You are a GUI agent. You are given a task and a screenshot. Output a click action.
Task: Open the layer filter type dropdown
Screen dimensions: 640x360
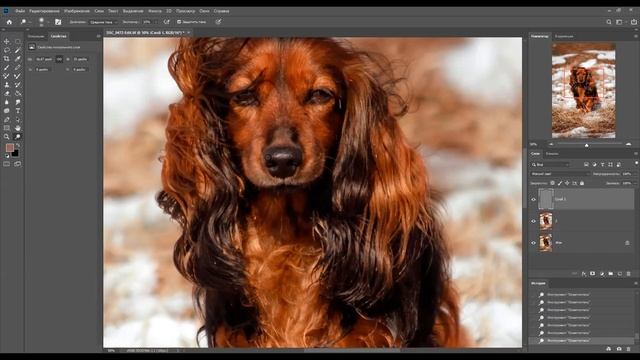550,164
